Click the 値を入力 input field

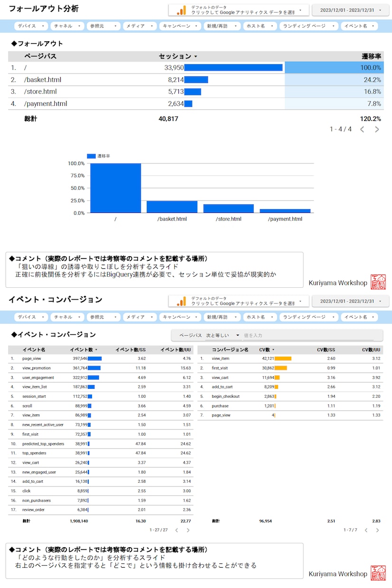coord(308,335)
